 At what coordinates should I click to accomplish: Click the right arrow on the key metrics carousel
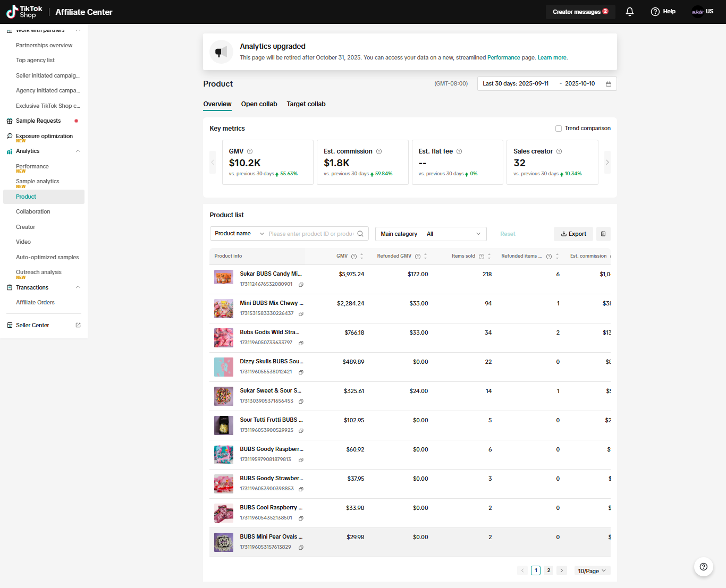(x=607, y=162)
